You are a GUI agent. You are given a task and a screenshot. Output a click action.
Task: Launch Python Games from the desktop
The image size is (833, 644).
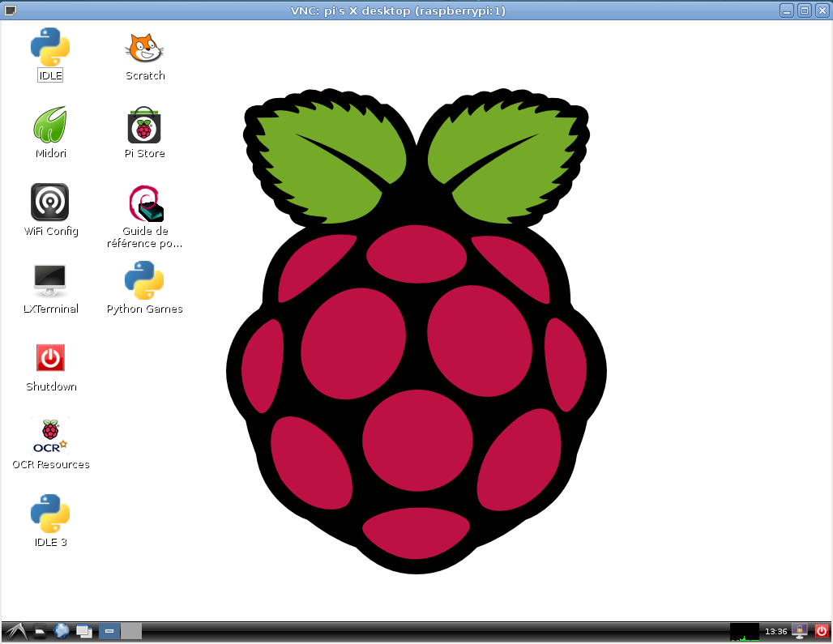point(145,281)
